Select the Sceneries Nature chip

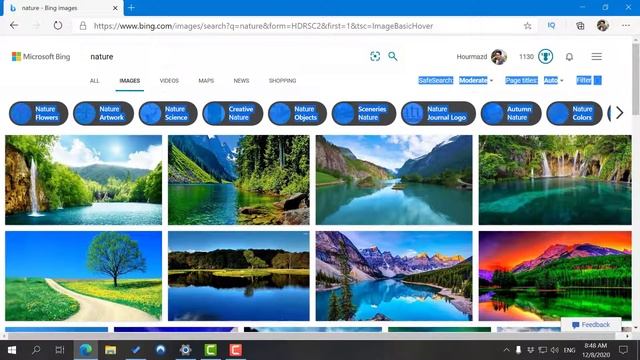364,113
